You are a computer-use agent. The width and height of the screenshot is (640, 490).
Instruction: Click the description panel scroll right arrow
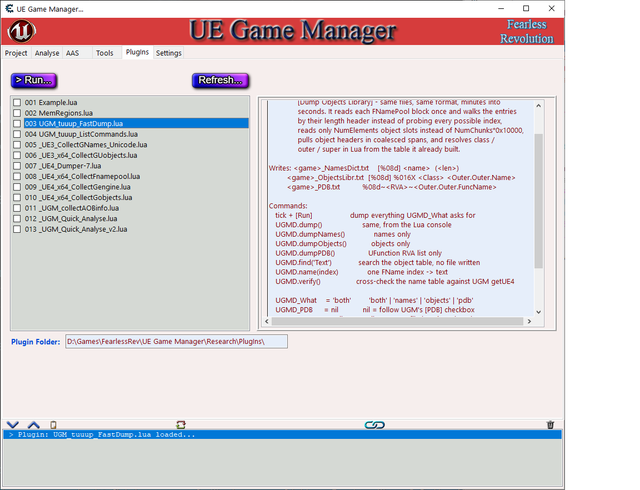529,321
